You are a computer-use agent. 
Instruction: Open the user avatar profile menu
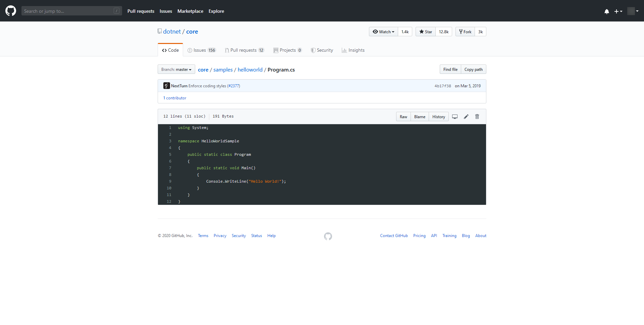(633, 11)
